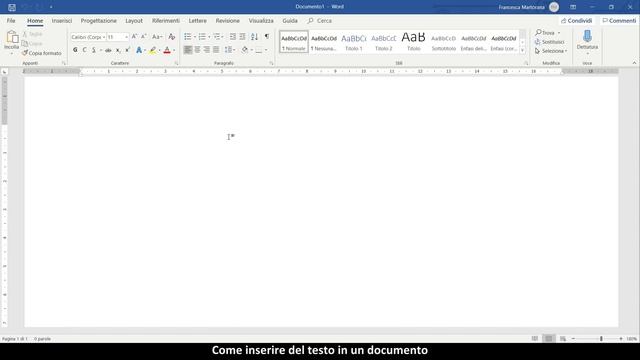Switch to Revisione tab

click(x=228, y=20)
